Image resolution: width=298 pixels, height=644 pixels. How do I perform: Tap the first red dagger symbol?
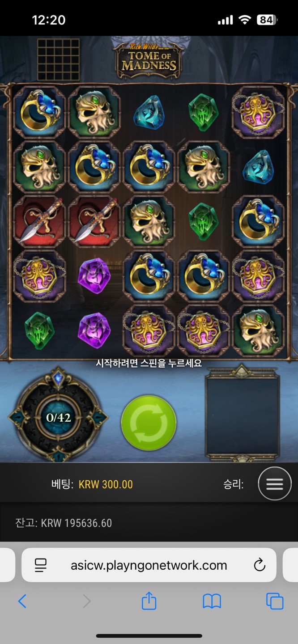(39, 221)
